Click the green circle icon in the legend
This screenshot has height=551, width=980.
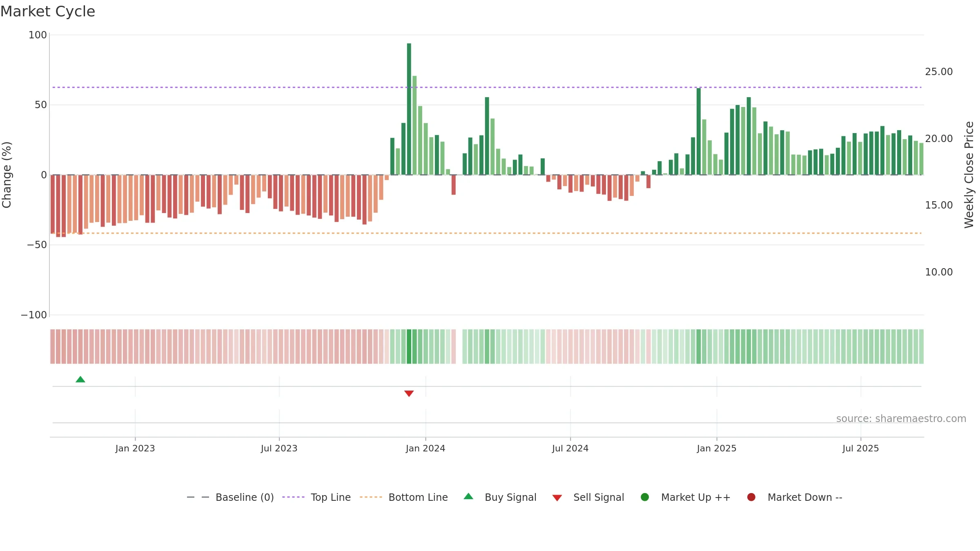(x=645, y=497)
